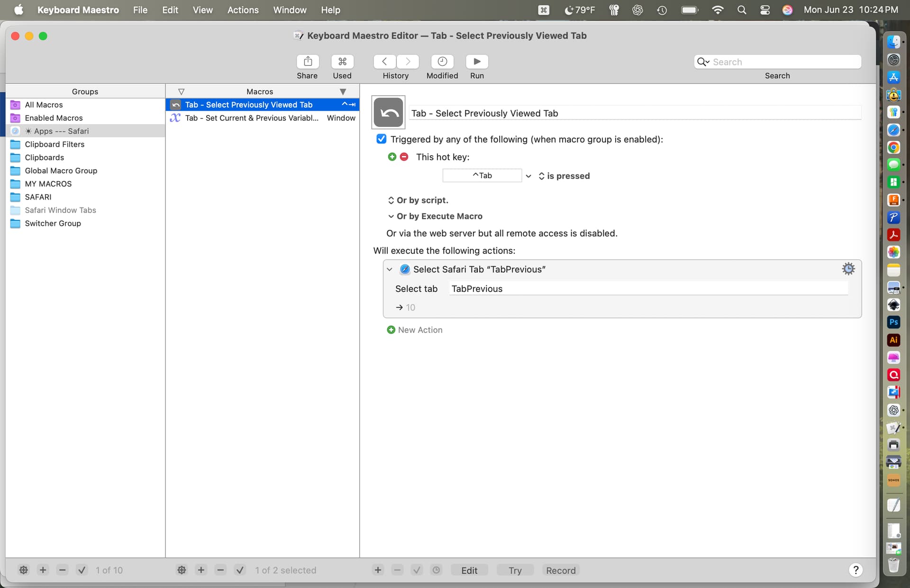Collapse the Select Safari Tab action

[x=390, y=269]
